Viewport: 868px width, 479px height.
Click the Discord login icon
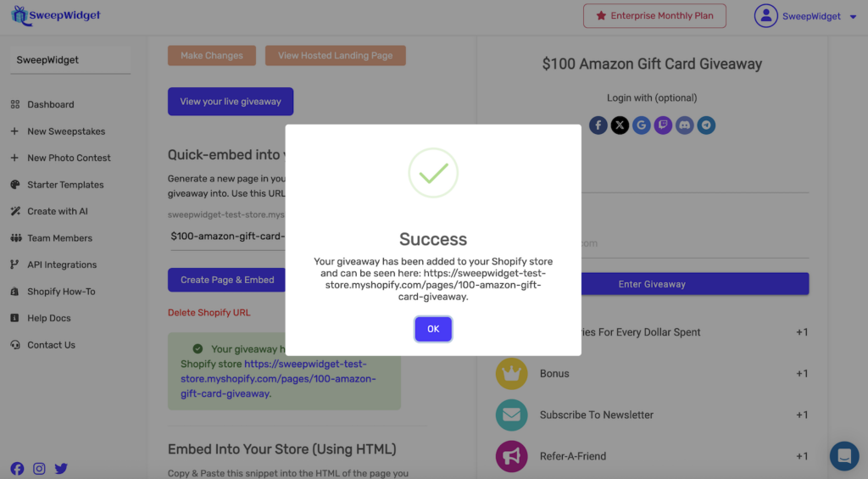685,125
